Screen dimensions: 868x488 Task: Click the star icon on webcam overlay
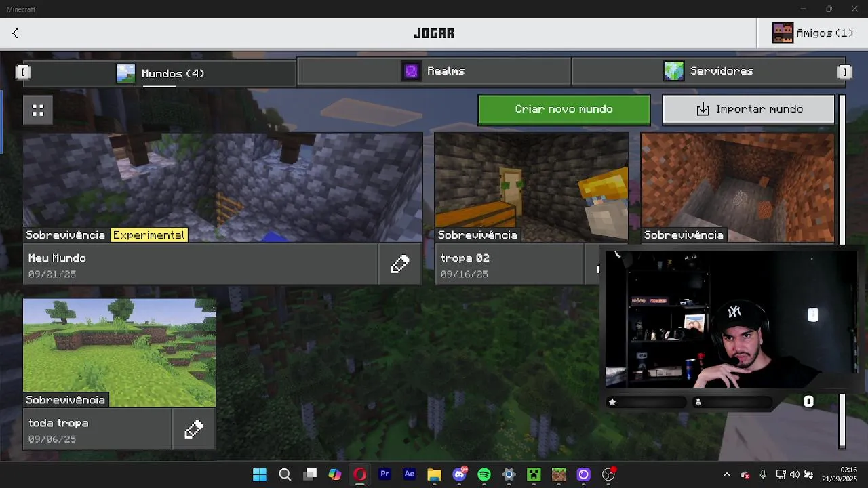click(x=612, y=402)
